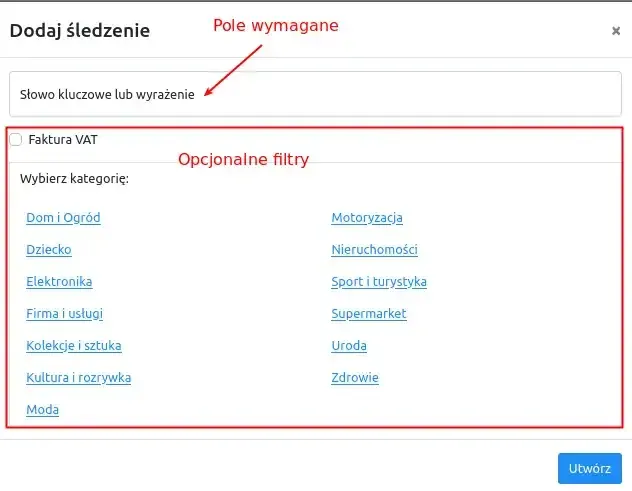Close the Dodaj śledzenie dialog
The width and height of the screenshot is (632, 491).
tap(615, 31)
